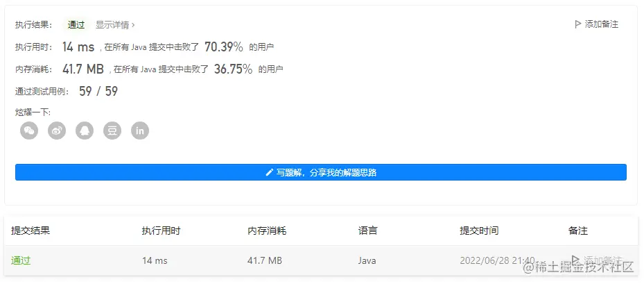Click the 通过 status badge at top
This screenshot has height=284, width=644.
(76, 25)
